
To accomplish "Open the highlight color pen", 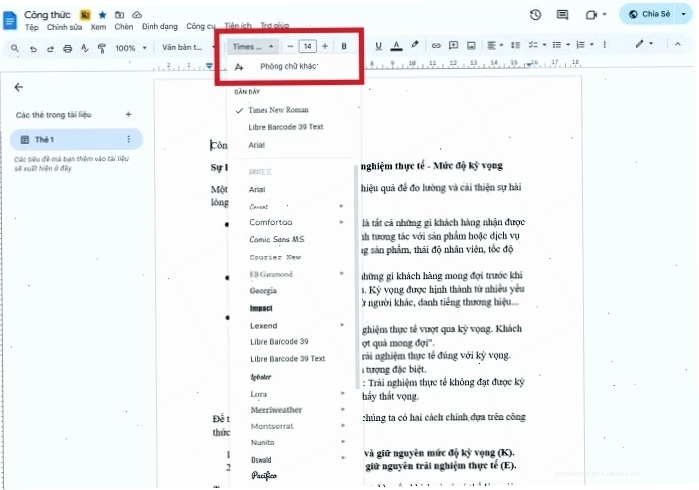I will (415, 45).
